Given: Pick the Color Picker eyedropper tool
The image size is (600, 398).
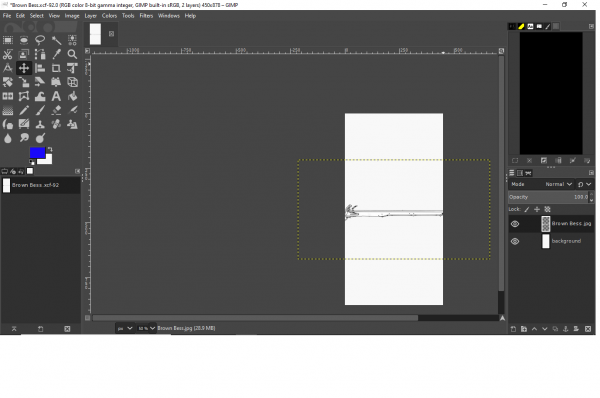Looking at the screenshot, I should click(x=56, y=54).
